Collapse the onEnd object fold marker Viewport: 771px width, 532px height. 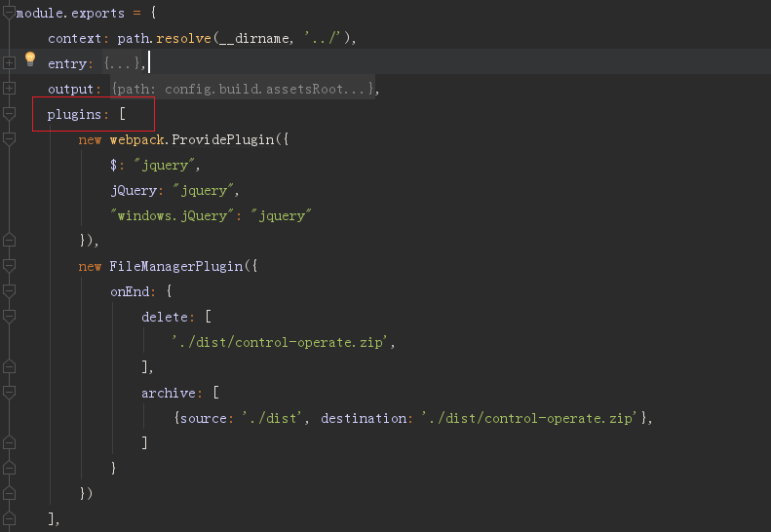pos(9,291)
